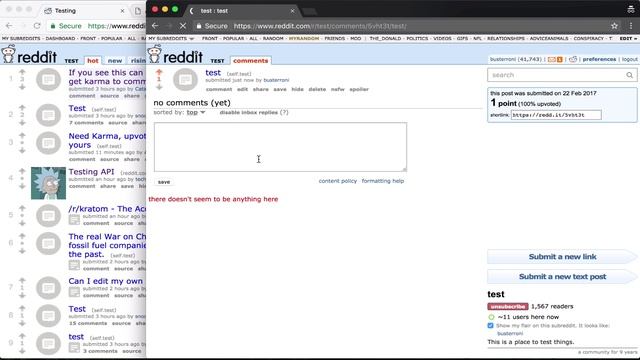
Task: Open the chat icon next to preferences
Action: [x=573, y=60]
